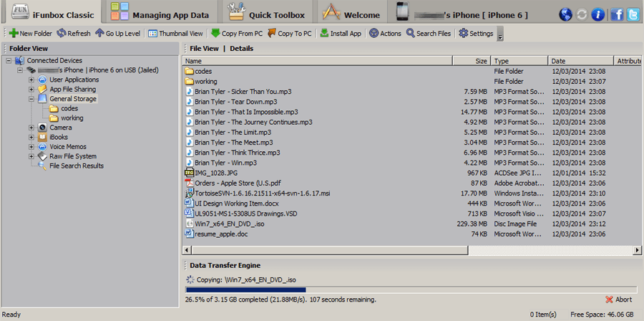Screen dimensions: 644x321
Task: Select the codes folder in the tree
Action: (x=69, y=108)
